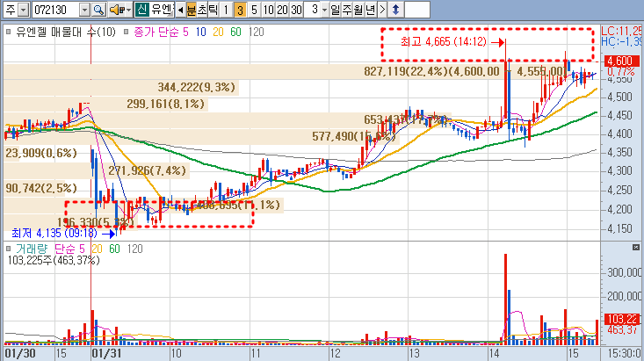Click the 4,500 price axis label
The image size is (644, 361).
click(x=619, y=97)
